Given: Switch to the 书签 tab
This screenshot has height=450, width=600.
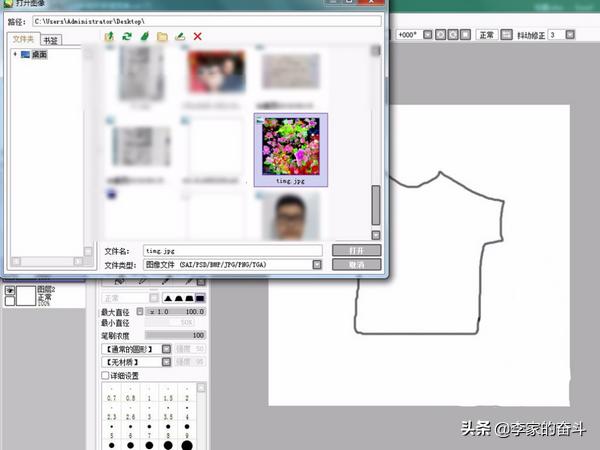Looking at the screenshot, I should coord(51,40).
